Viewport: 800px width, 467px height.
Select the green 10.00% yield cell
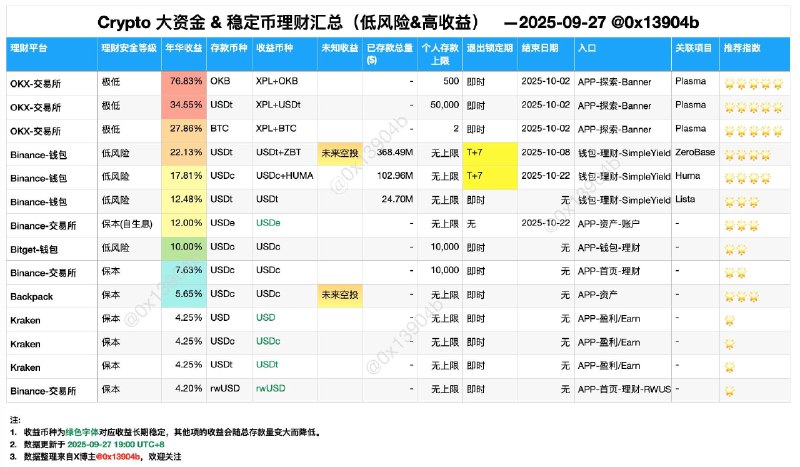pyautogui.click(x=184, y=248)
